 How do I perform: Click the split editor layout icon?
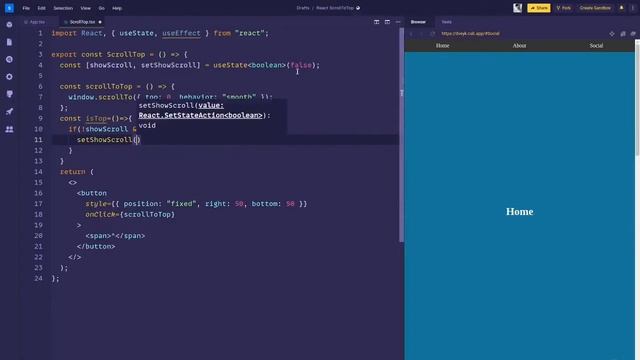click(376, 22)
